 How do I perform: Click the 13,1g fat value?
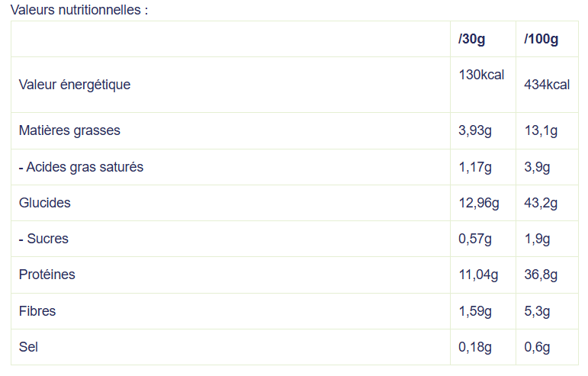pyautogui.click(x=541, y=130)
